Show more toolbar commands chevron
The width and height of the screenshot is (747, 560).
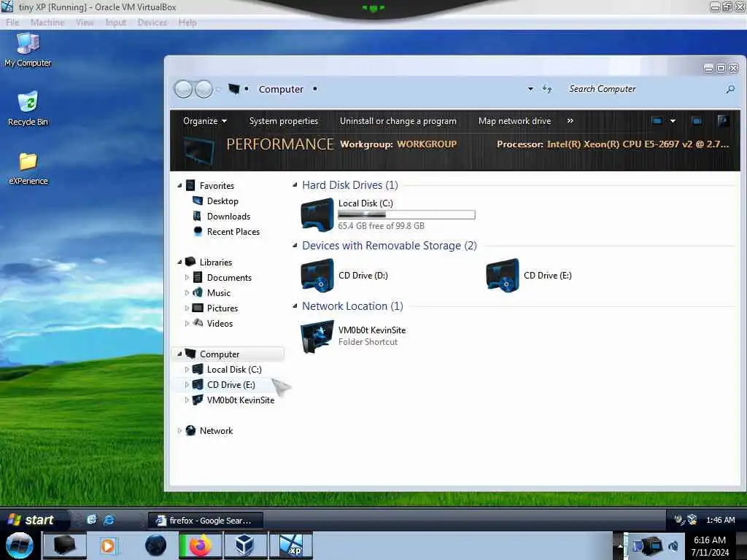(x=570, y=121)
